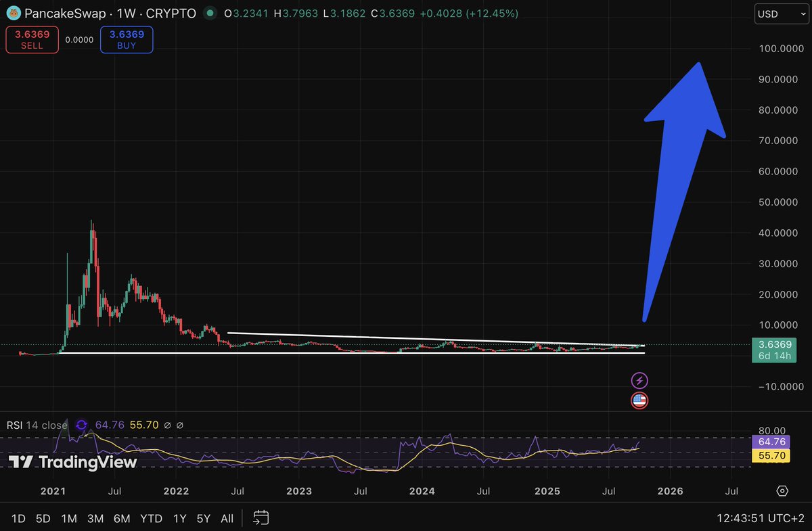Click the blue BUY 3.6369 button
This screenshot has height=531, width=812.
(126, 40)
